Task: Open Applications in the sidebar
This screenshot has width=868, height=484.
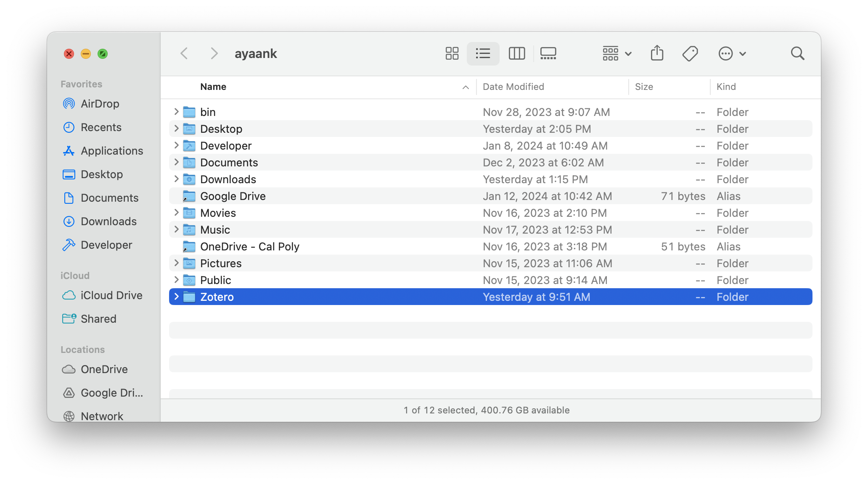Action: [x=111, y=151]
